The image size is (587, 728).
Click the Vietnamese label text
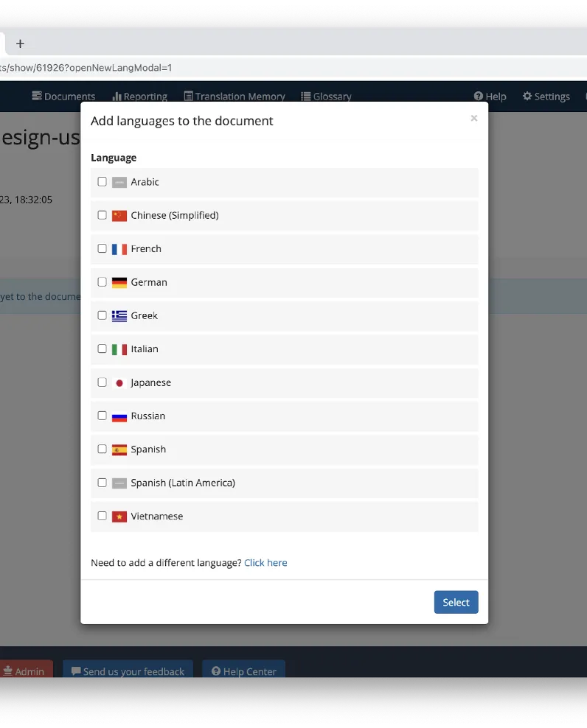point(156,517)
